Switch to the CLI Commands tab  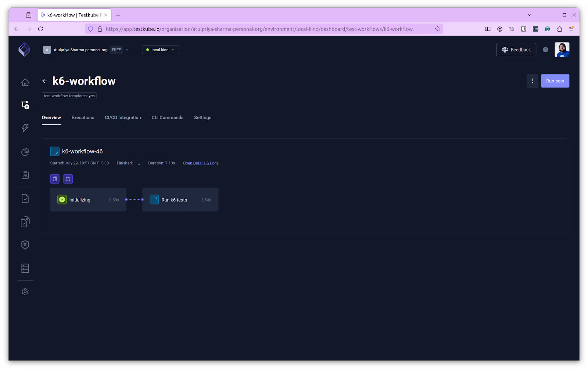point(167,118)
